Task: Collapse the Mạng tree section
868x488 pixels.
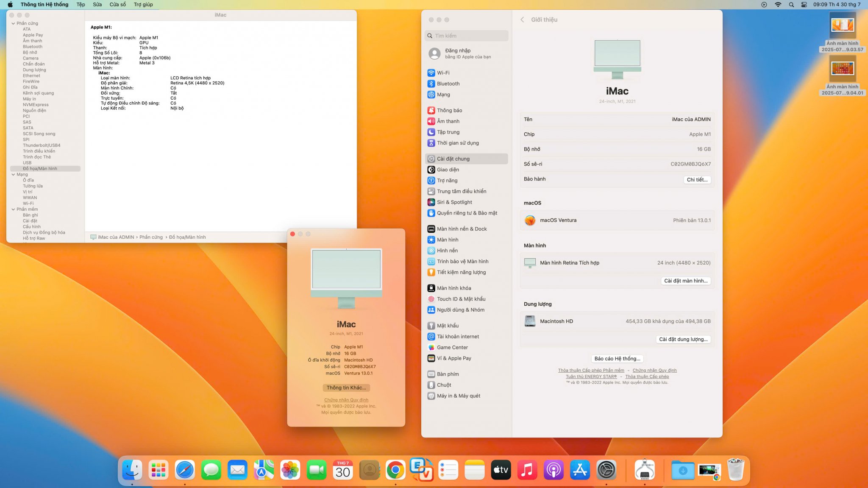Action: click(13, 175)
